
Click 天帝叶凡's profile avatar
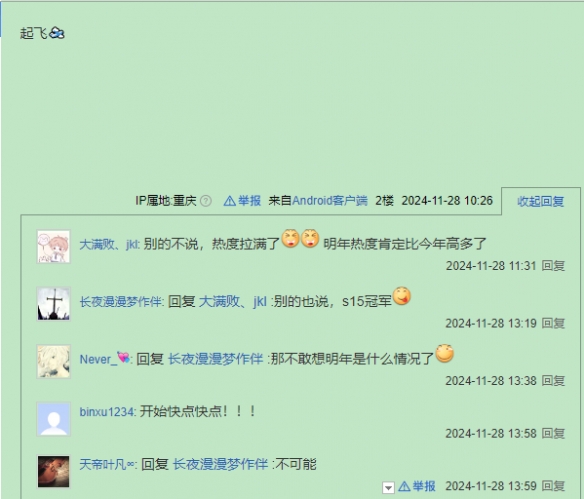[x=54, y=471]
